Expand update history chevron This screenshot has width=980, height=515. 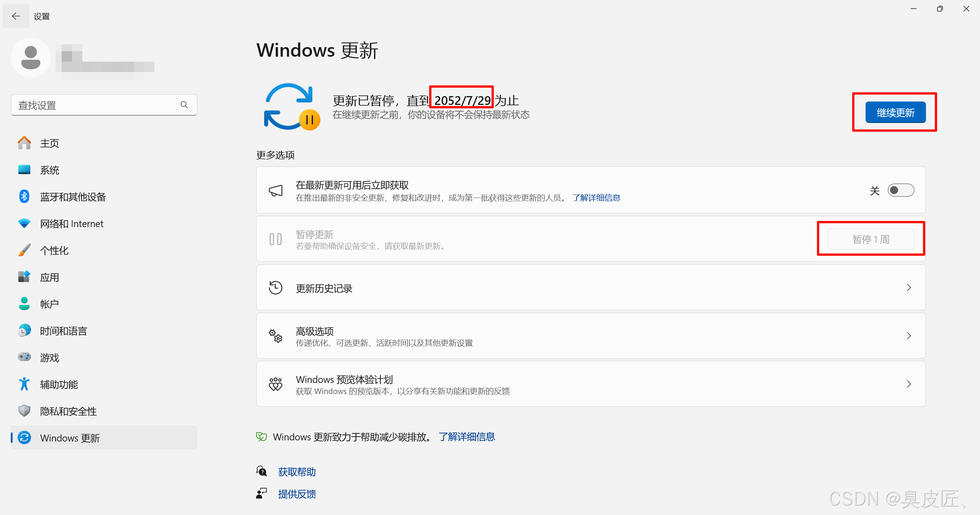tap(909, 288)
